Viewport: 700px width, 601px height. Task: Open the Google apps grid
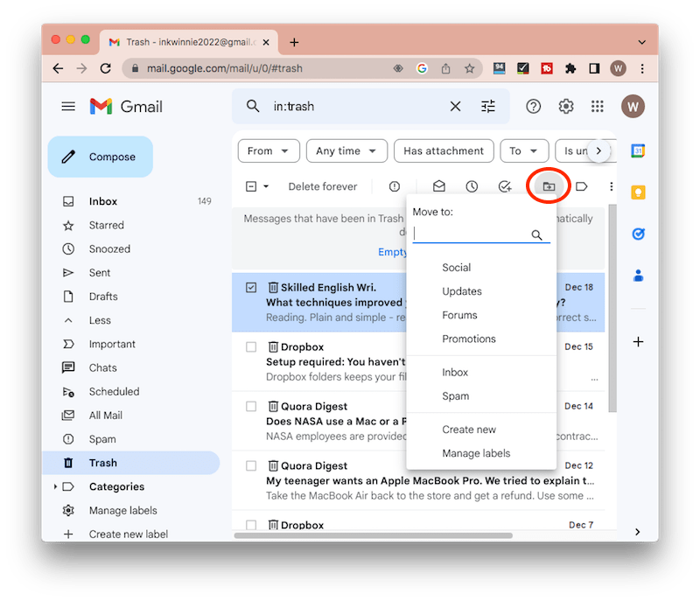coord(598,106)
